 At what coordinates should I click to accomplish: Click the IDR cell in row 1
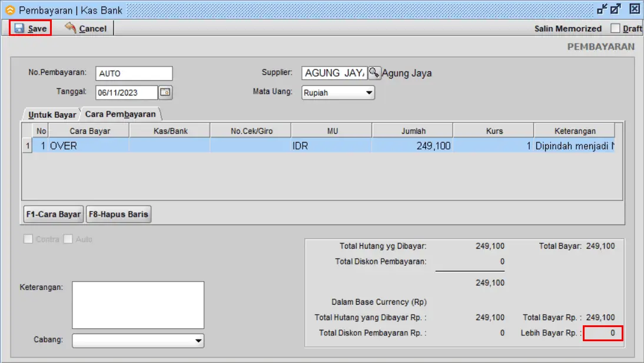coord(332,146)
